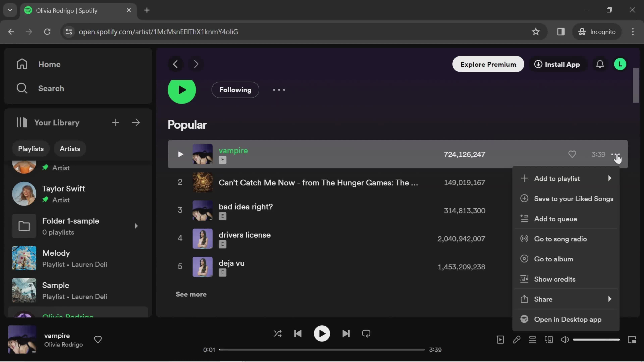Select the bad idea right? track
Screen dimensions: 644x362
point(246,207)
